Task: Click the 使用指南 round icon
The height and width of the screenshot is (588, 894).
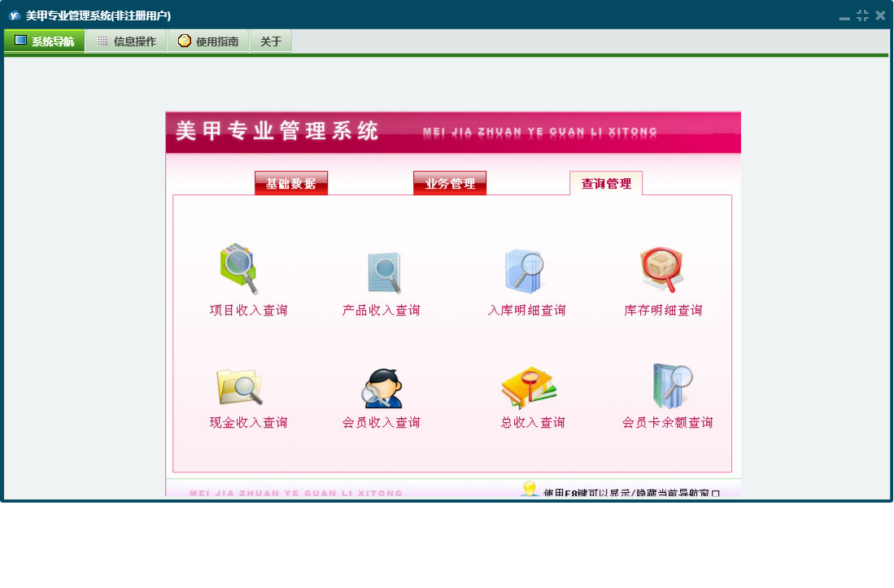Action: click(x=184, y=41)
